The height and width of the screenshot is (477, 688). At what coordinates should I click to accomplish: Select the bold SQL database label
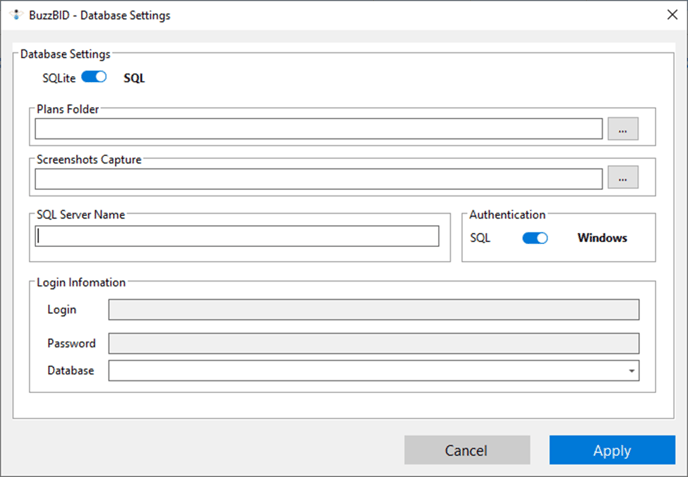[134, 78]
